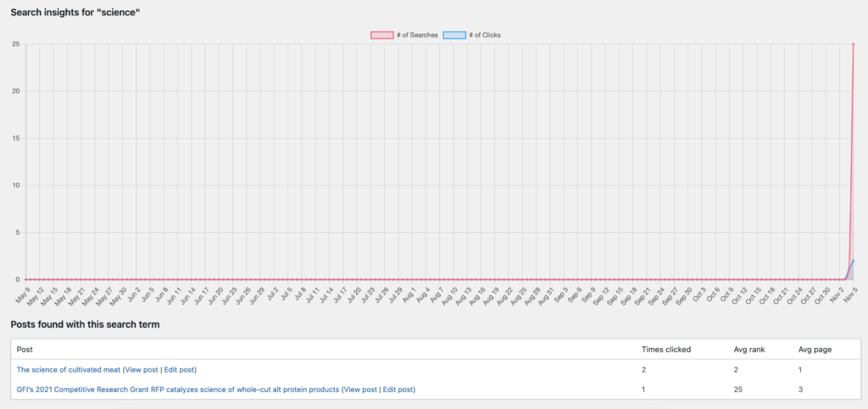The width and height of the screenshot is (868, 409).
Task: Click 'Edit post' for the GFI 2021 grant post
Action: tap(398, 390)
